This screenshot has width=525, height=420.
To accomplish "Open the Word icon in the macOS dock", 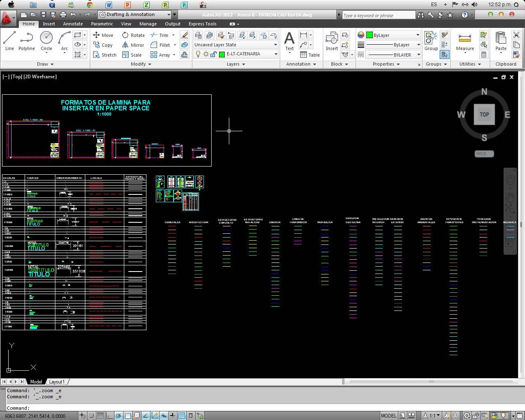I will point(109,5).
